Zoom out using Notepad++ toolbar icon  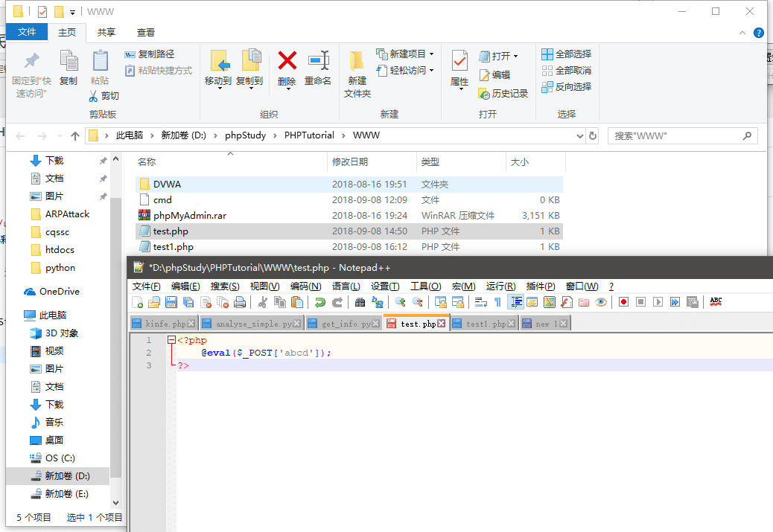click(418, 302)
